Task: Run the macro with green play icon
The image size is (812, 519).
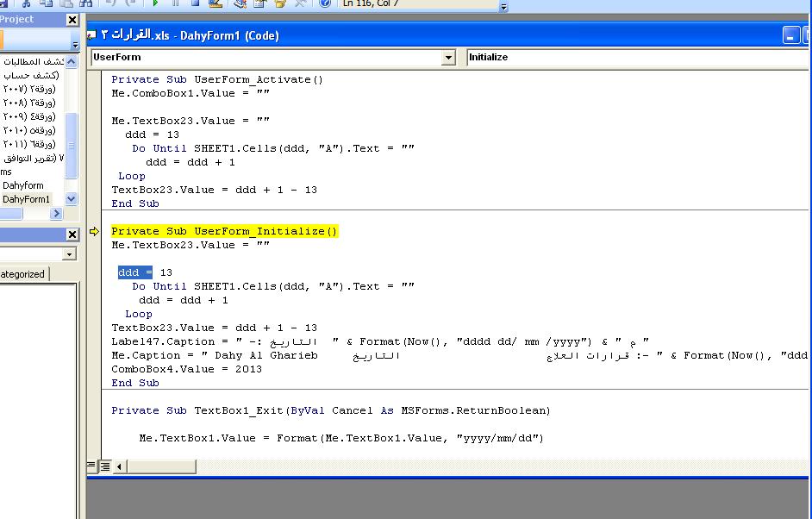Action: click(x=155, y=3)
